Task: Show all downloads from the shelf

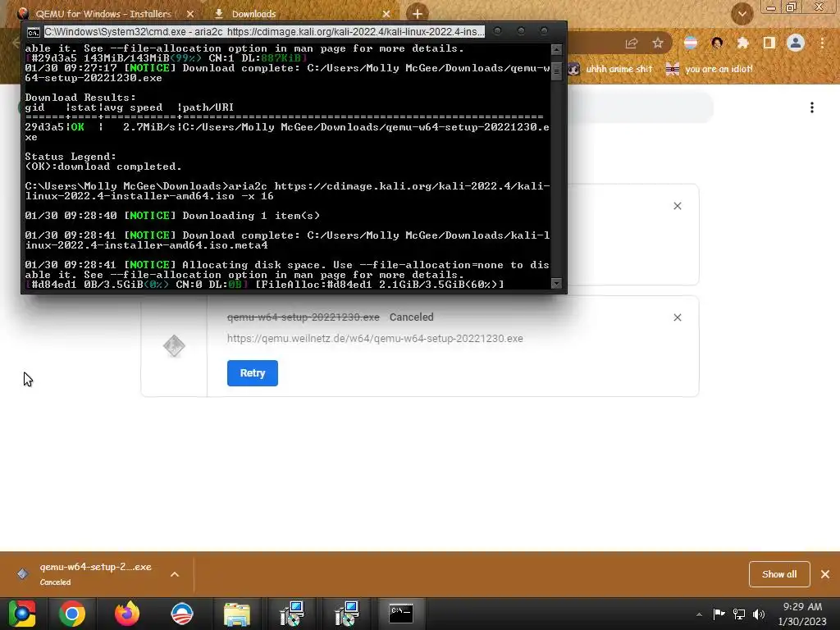Action: point(779,574)
